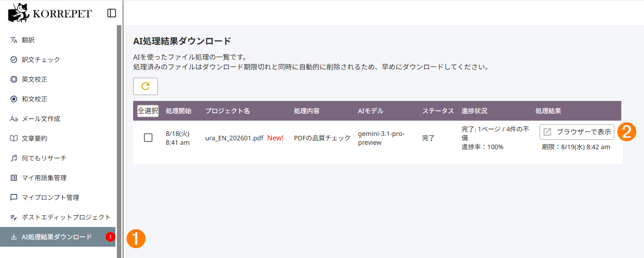This screenshot has width=644, height=258.
Task: Click the マイプロンプト管理 chat icon
Action: [14, 197]
